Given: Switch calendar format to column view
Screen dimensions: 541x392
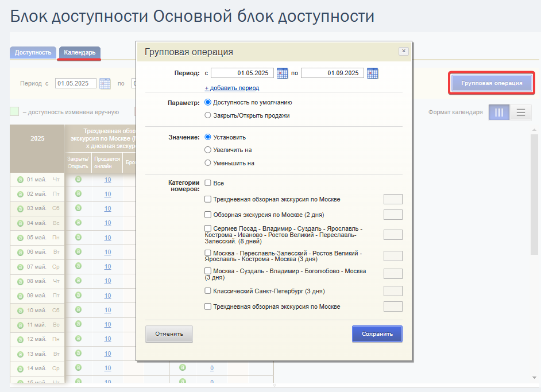Looking at the screenshot, I should [x=499, y=112].
